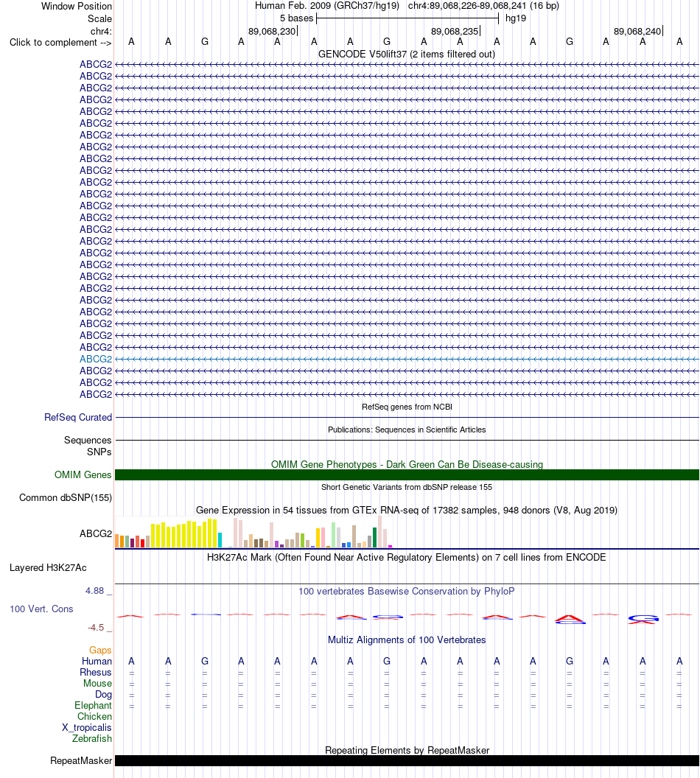
Task: Open the 'H3K27Ac Mark' ENCODE track title
Action: pos(406,557)
